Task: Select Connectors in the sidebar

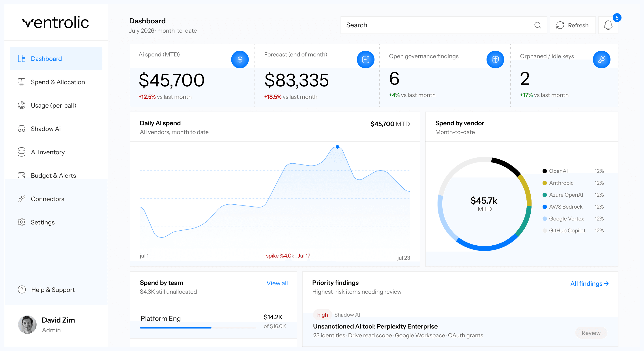Action: (56, 199)
